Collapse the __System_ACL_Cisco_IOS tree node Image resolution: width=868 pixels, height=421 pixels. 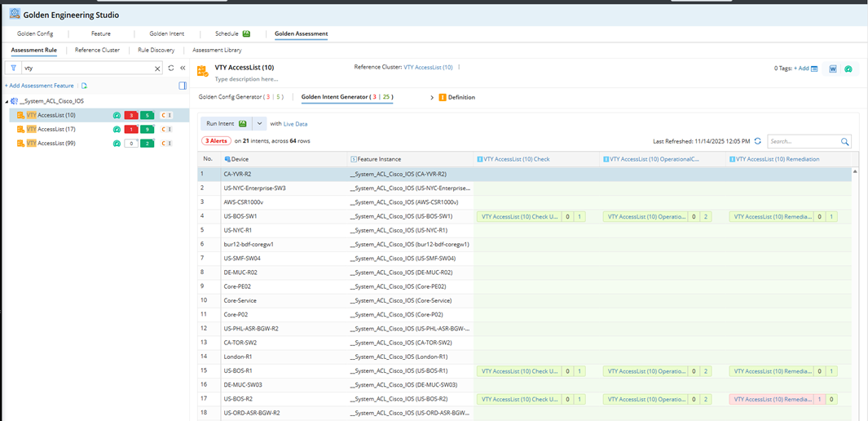click(7, 101)
